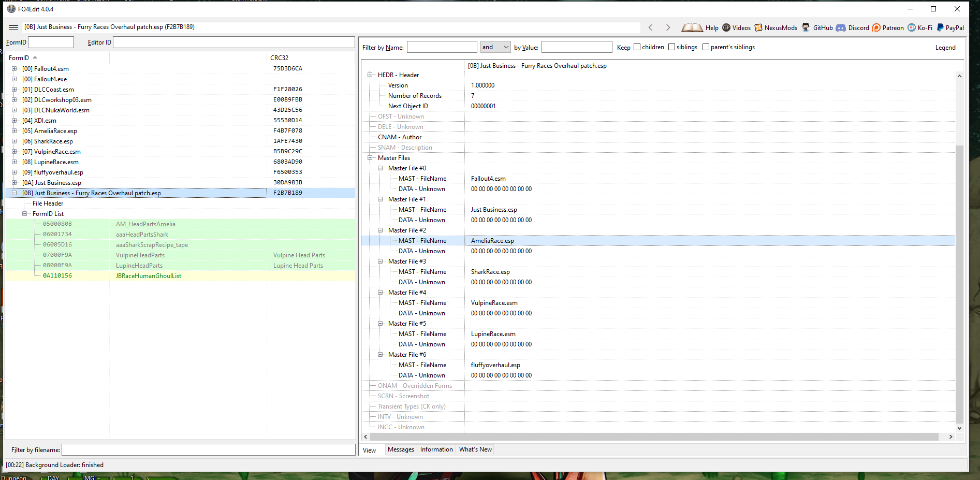Select the 0A110156 JBRaceHumanGhoulList record
The height and width of the screenshot is (480, 980).
[x=180, y=275]
